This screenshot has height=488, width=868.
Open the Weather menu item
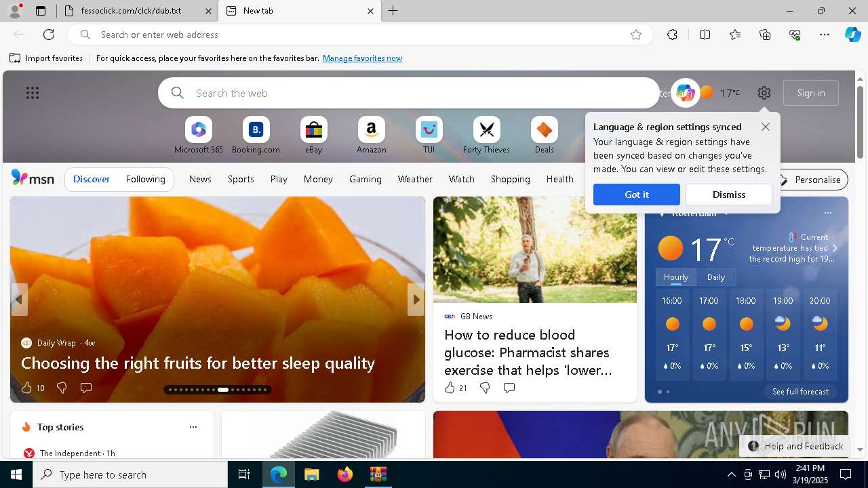tap(415, 179)
